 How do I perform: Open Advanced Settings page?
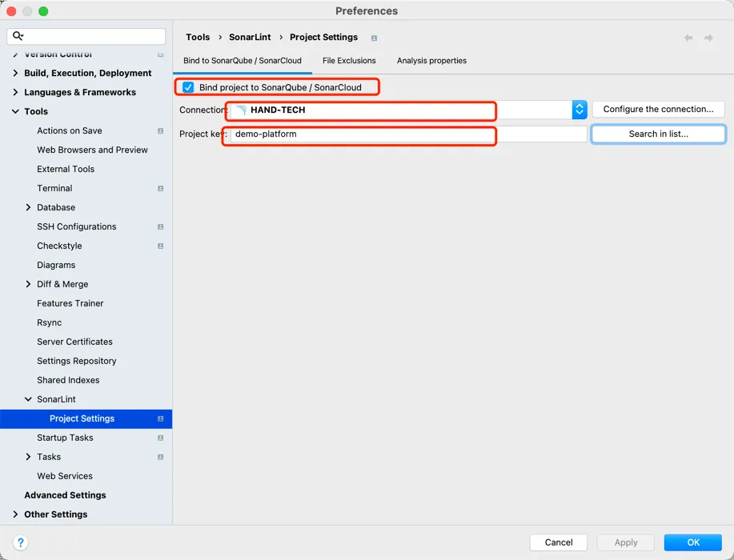pos(65,495)
